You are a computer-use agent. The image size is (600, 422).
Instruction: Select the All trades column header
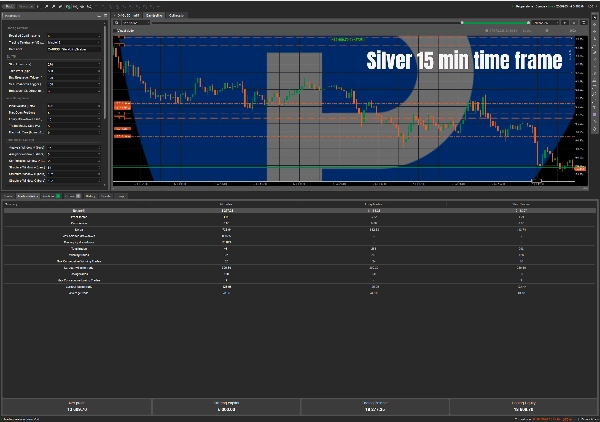click(x=227, y=204)
